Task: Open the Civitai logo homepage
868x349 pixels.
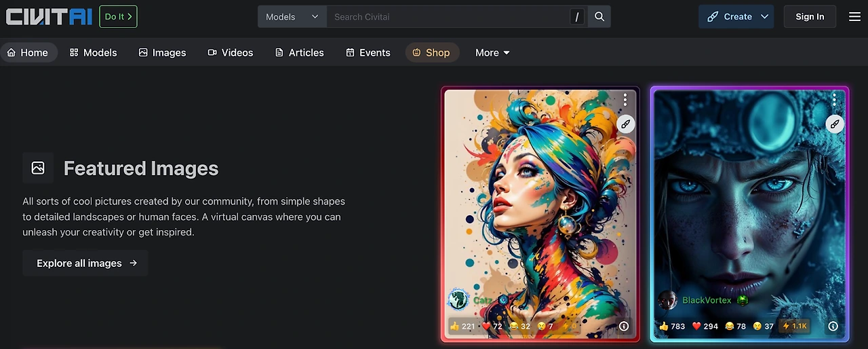Action: tap(49, 16)
